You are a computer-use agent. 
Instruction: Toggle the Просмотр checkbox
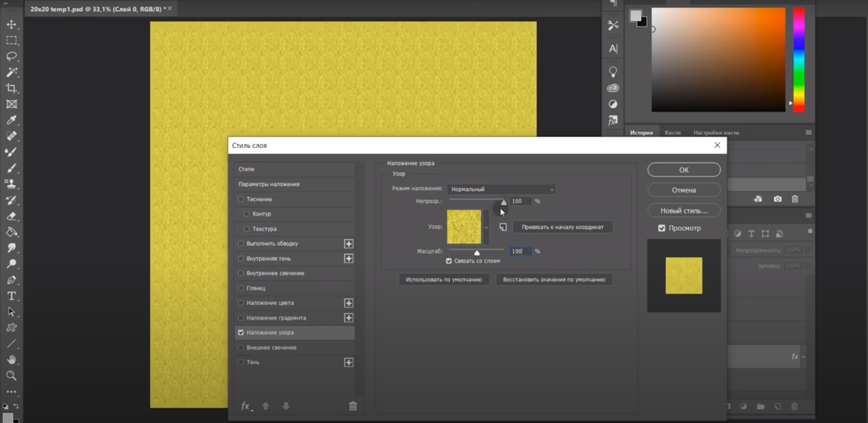coord(662,228)
